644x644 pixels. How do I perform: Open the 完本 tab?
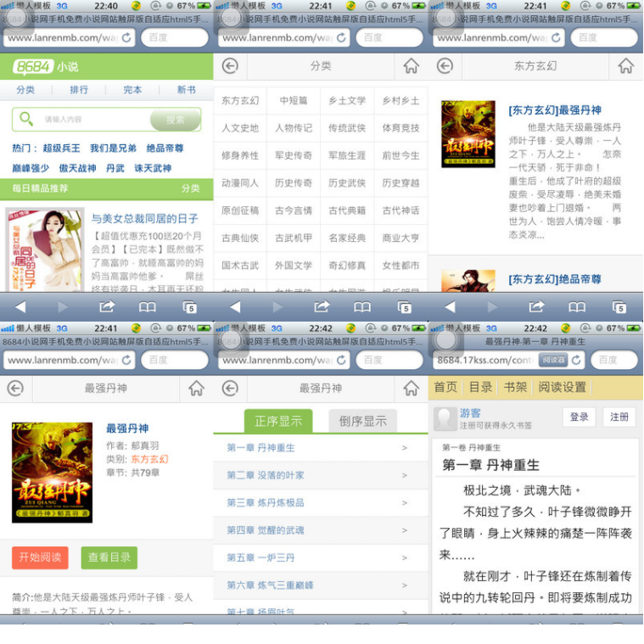pos(132,90)
